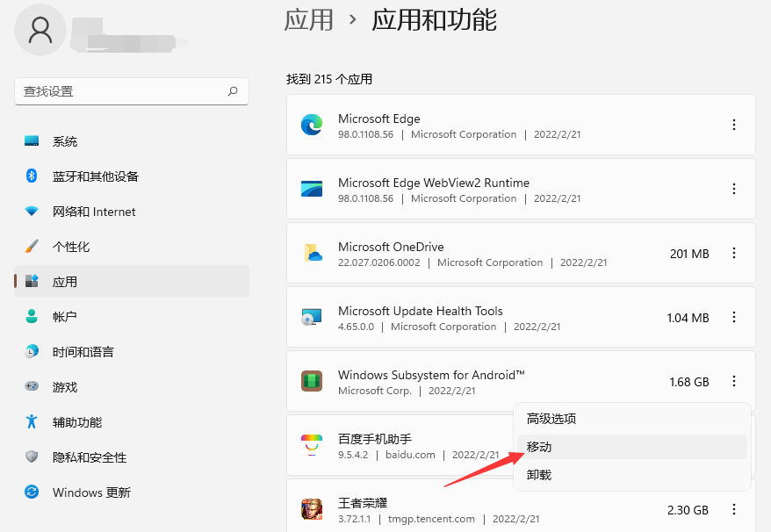Open more options for Microsoft Update Health Tools
Screen dimensions: 771x532
point(733,317)
